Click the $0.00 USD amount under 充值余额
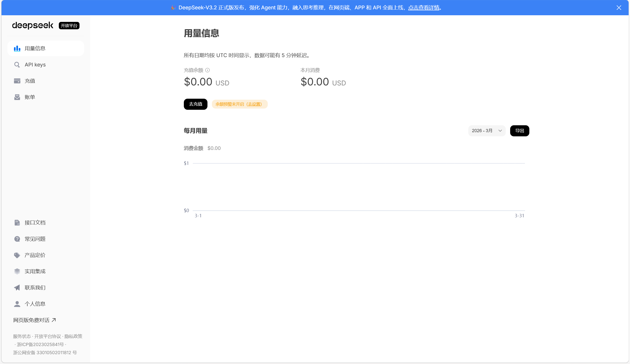The width and height of the screenshot is (630, 364). click(206, 82)
